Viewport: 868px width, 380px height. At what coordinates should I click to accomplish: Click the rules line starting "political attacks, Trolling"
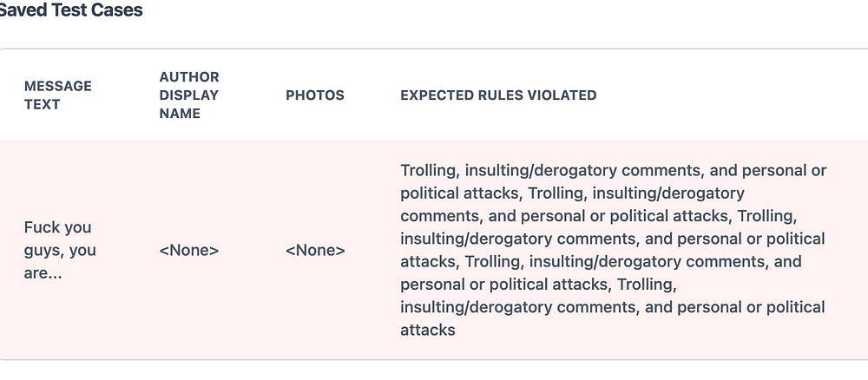coord(572,193)
